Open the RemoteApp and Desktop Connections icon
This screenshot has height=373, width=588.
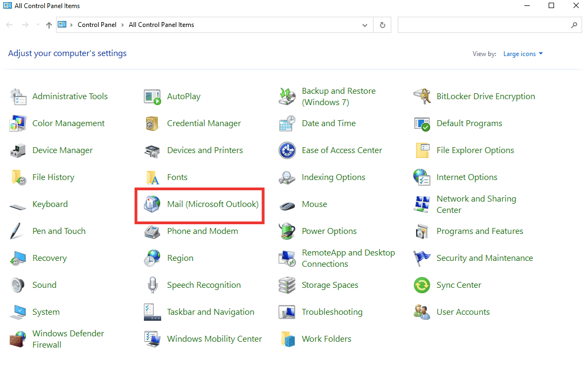pyautogui.click(x=287, y=258)
